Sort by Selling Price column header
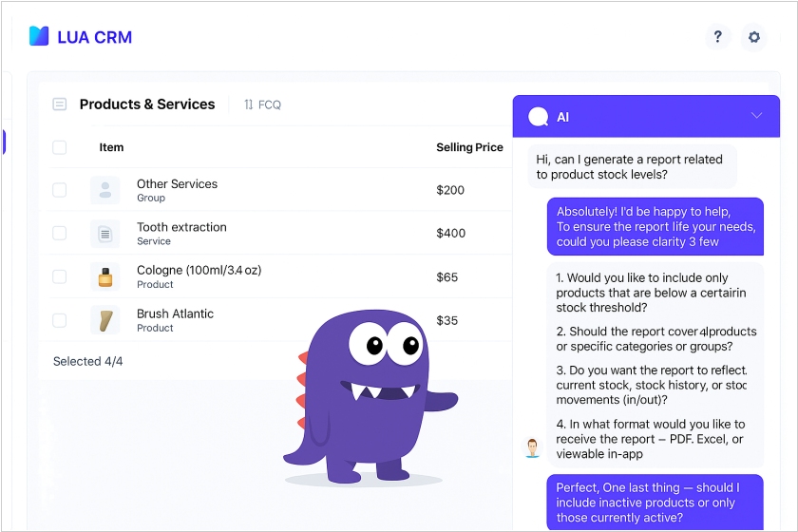 click(469, 147)
